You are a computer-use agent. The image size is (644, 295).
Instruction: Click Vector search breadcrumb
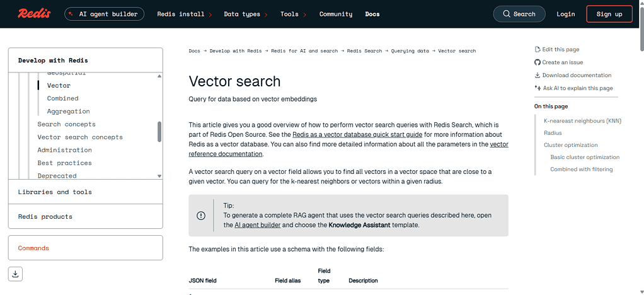click(x=457, y=51)
